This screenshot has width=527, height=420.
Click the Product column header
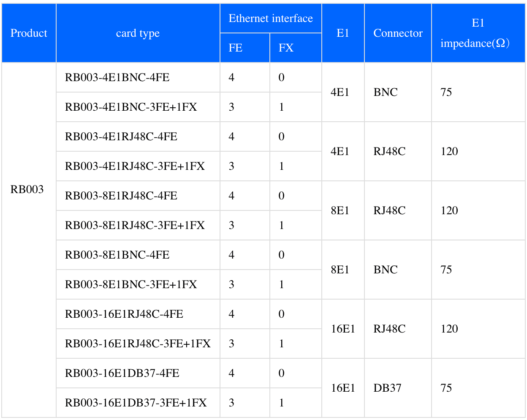coord(29,33)
